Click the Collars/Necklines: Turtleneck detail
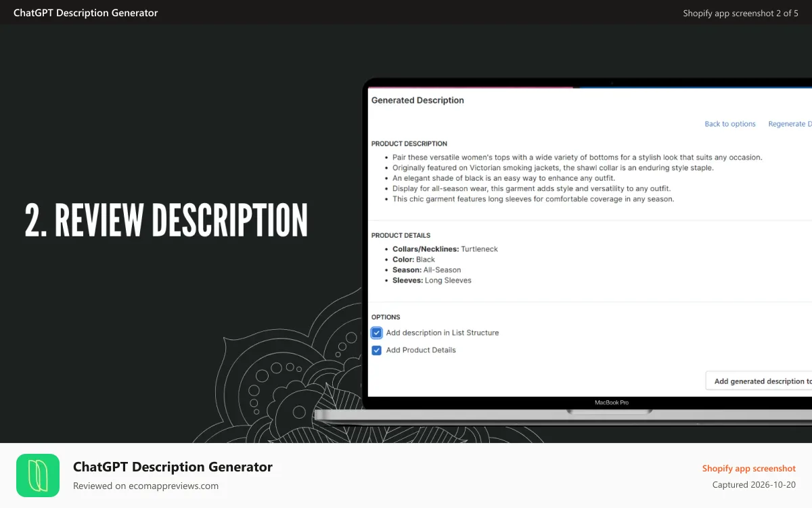Image resolution: width=812 pixels, height=508 pixels. (445, 249)
